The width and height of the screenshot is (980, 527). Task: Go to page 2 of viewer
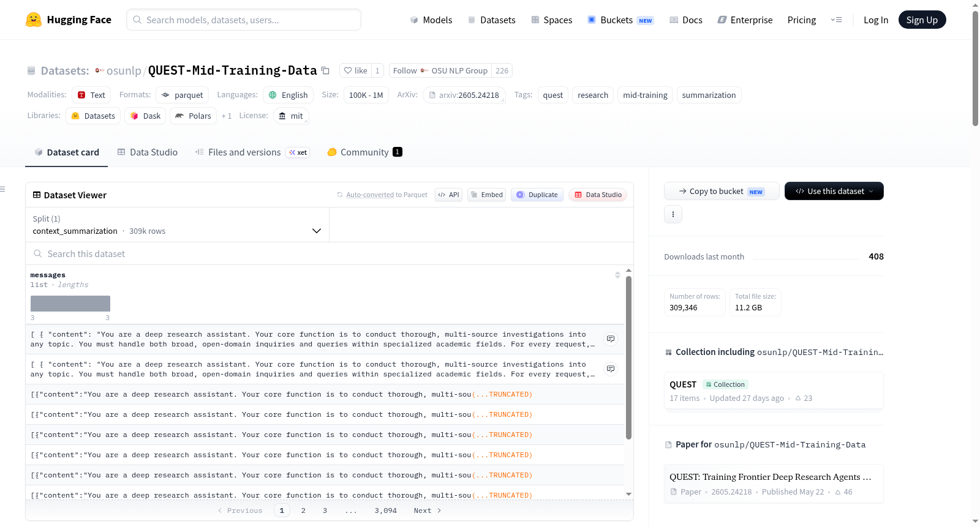click(x=303, y=510)
